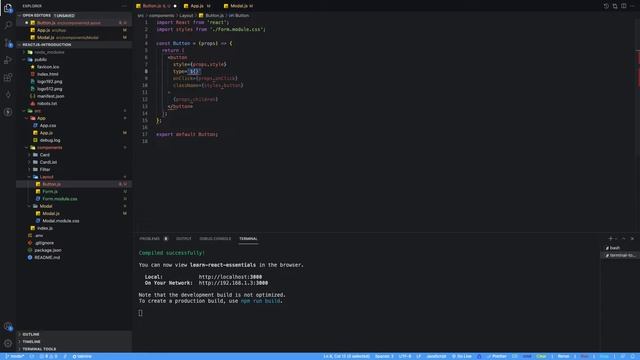Viewport: 640px width, 360px height.
Task: Open debug.log in the App folder
Action: point(50,140)
